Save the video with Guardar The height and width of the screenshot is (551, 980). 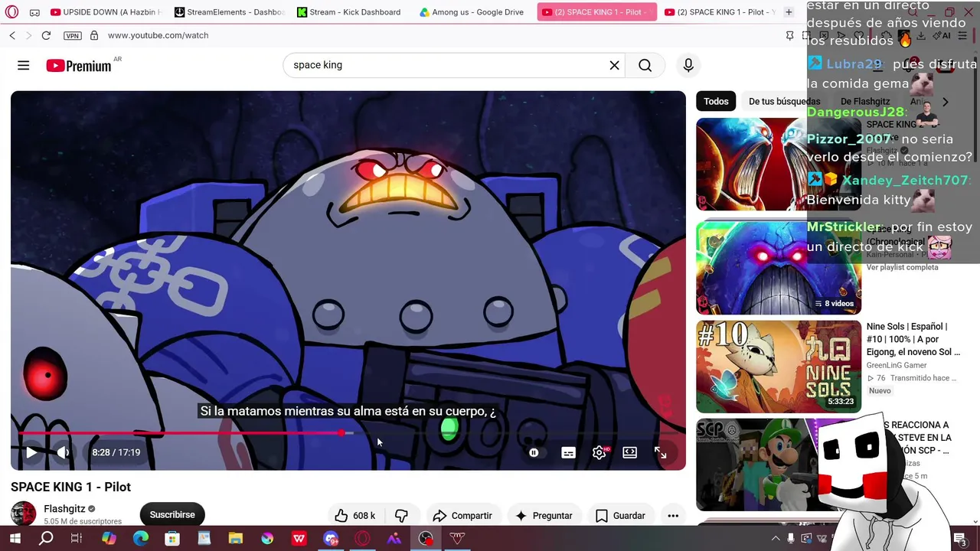(x=621, y=516)
